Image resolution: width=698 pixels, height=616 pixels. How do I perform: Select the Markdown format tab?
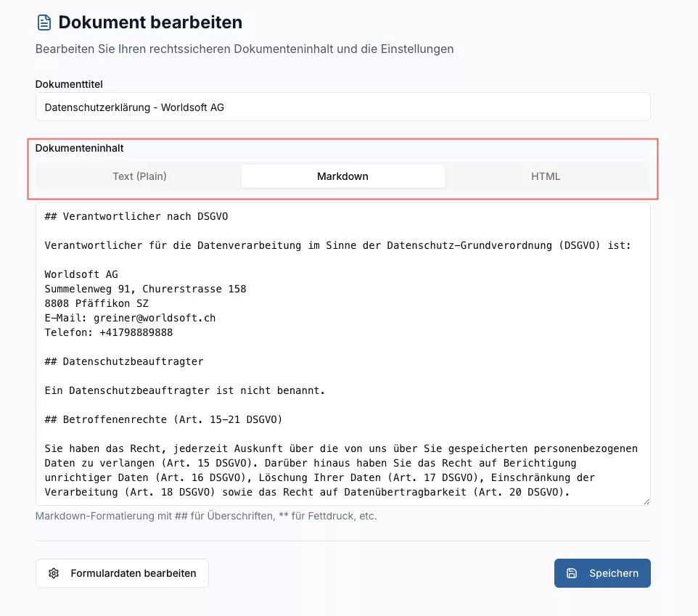[342, 176]
